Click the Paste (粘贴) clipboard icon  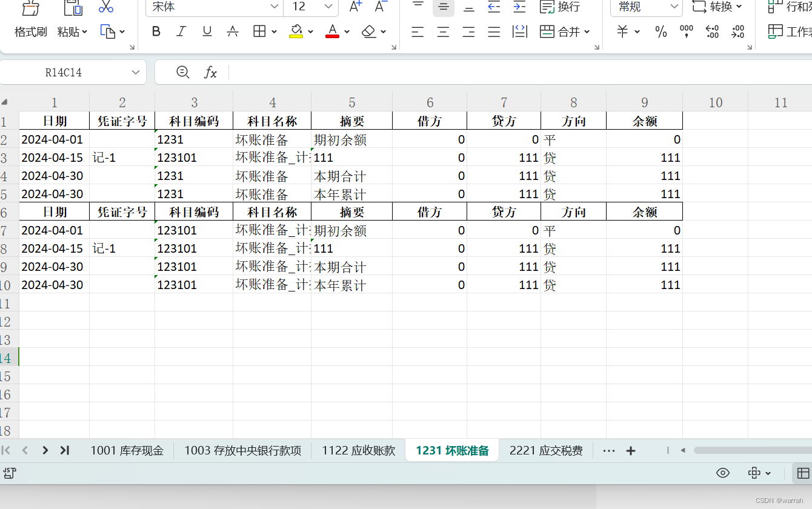coord(73,8)
